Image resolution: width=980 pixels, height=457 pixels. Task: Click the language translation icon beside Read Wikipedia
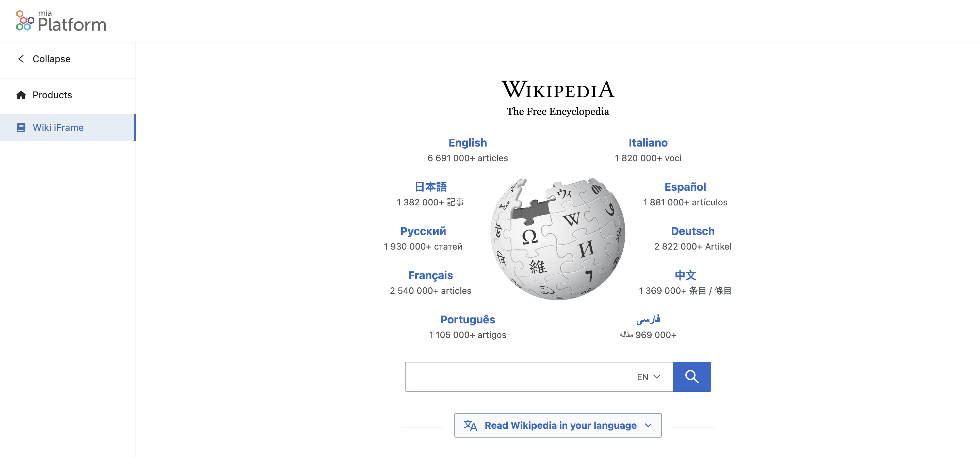coord(471,425)
